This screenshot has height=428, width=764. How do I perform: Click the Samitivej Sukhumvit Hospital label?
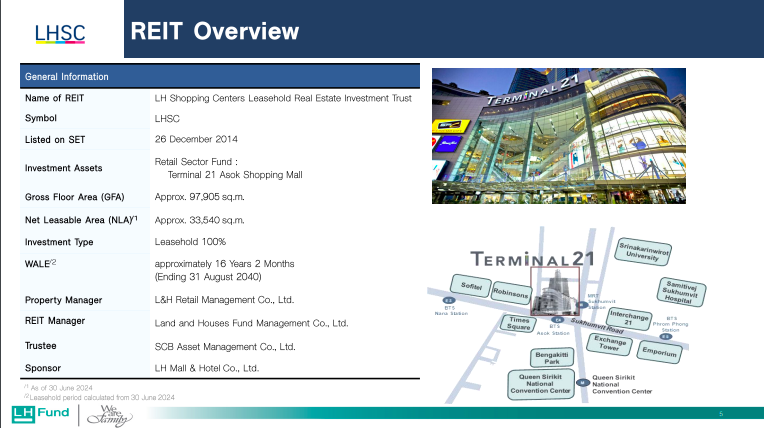(681, 292)
